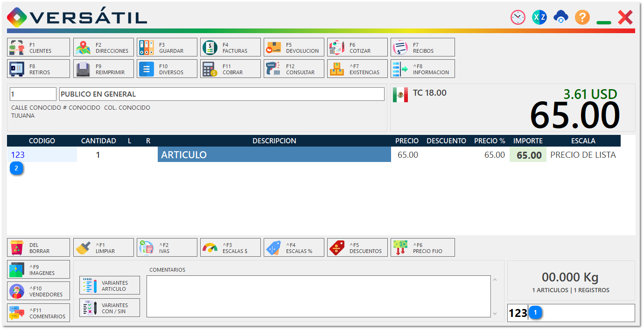Open F5 Devolucion returns button

pos(294,48)
